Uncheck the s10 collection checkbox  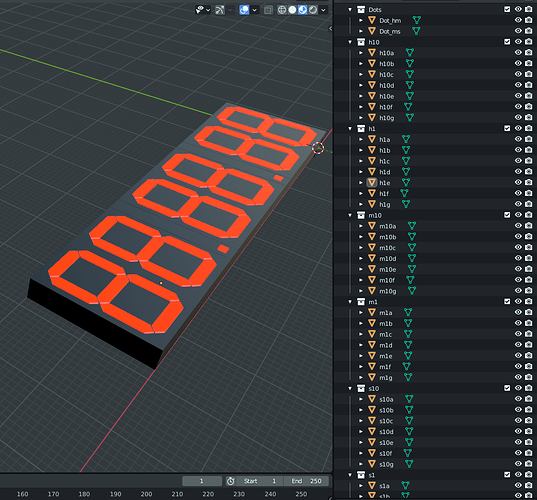(507, 388)
